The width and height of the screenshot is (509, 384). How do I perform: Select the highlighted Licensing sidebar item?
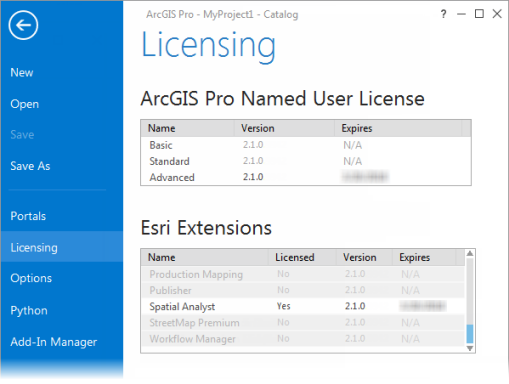[x=62, y=247]
